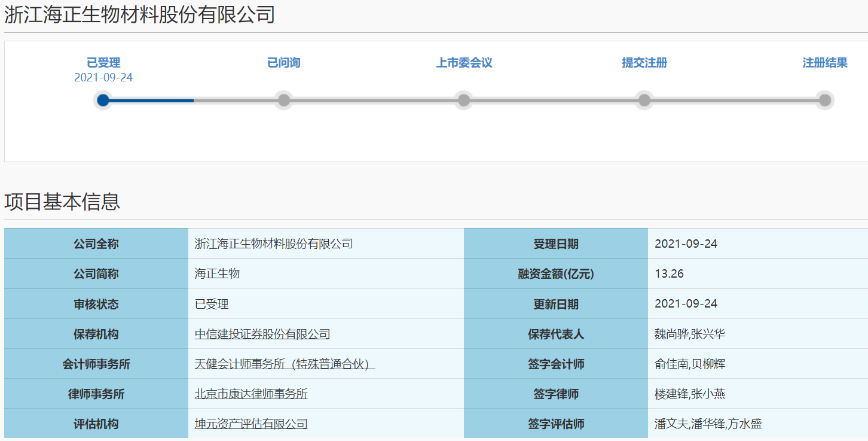Screen dimensions: 868x441
Task: Click the 签字评估师 header cell
Action: click(x=556, y=424)
